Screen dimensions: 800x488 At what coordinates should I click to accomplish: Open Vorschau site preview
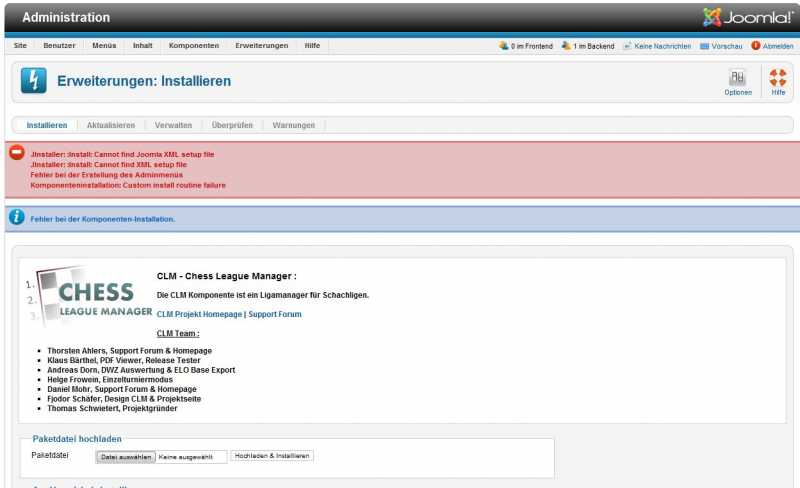coord(721,46)
